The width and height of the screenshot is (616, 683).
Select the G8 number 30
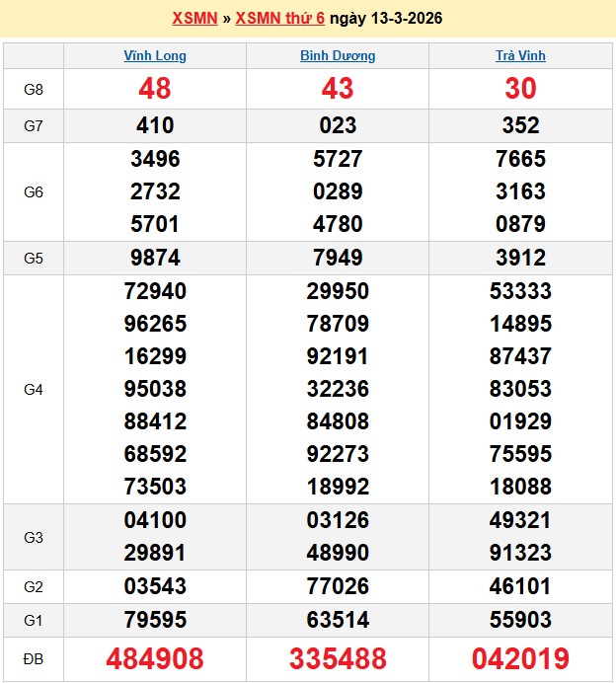pyautogui.click(x=520, y=89)
